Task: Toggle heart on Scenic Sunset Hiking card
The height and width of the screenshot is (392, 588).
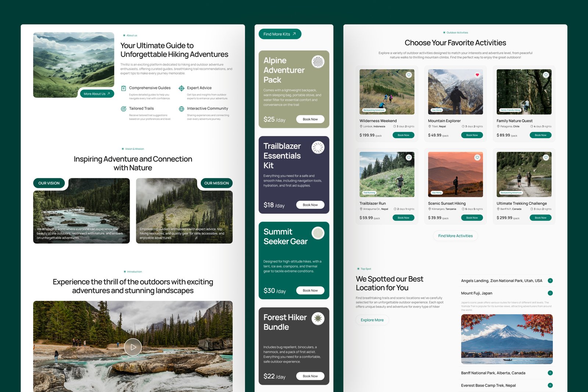Action: pos(477,157)
